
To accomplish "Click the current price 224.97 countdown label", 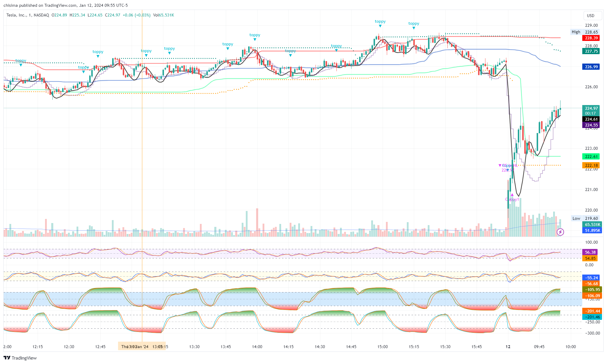I will point(591,111).
